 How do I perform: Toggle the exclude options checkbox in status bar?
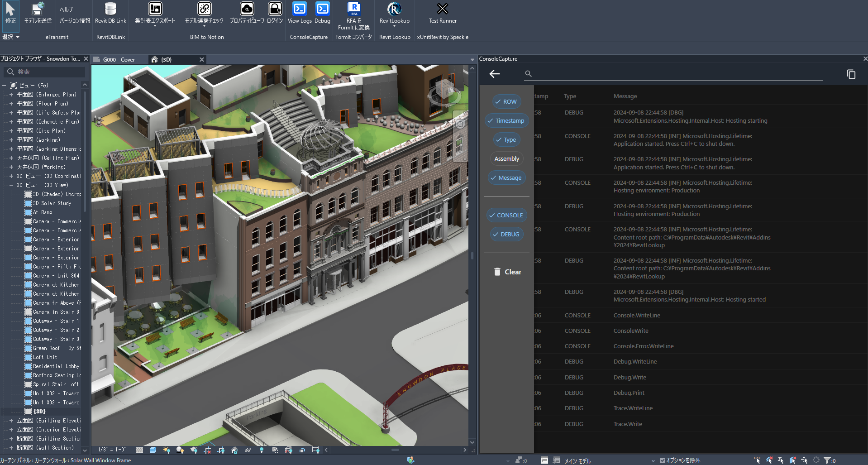coord(663,460)
